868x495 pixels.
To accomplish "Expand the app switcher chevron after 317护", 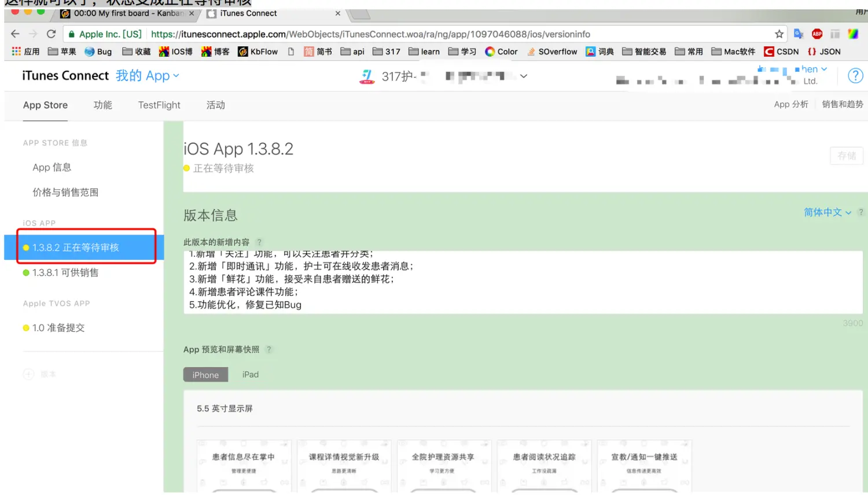I will pyautogui.click(x=524, y=76).
